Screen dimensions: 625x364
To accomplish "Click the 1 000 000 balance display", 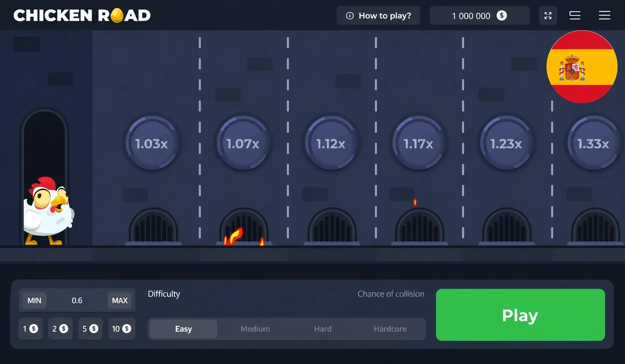I will click(480, 16).
